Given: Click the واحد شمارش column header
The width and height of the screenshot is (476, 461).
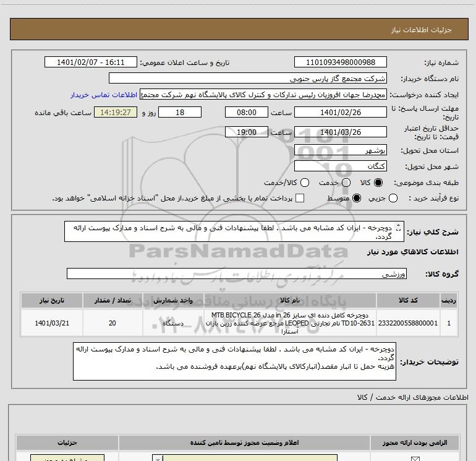Looking at the screenshot, I should pyautogui.click(x=173, y=300).
